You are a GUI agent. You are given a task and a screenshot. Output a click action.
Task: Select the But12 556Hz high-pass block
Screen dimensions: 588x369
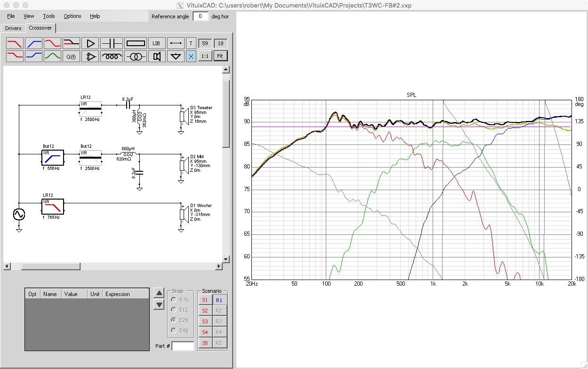[52, 157]
